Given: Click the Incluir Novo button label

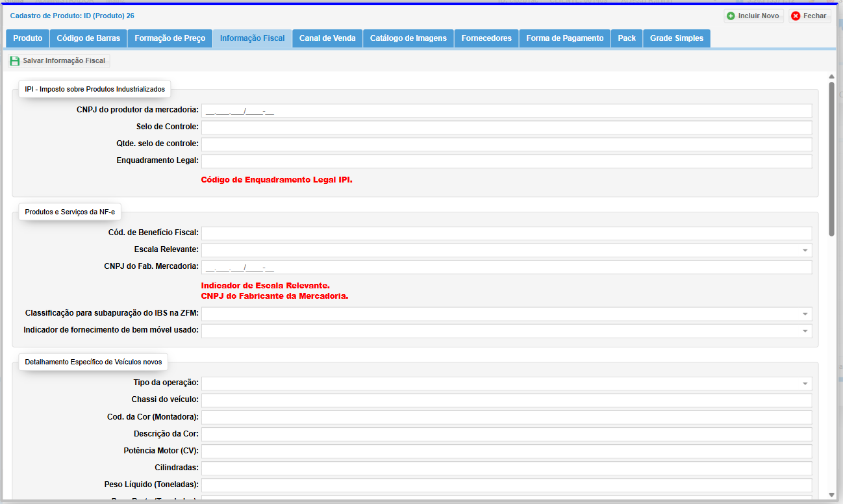Looking at the screenshot, I should (758, 16).
